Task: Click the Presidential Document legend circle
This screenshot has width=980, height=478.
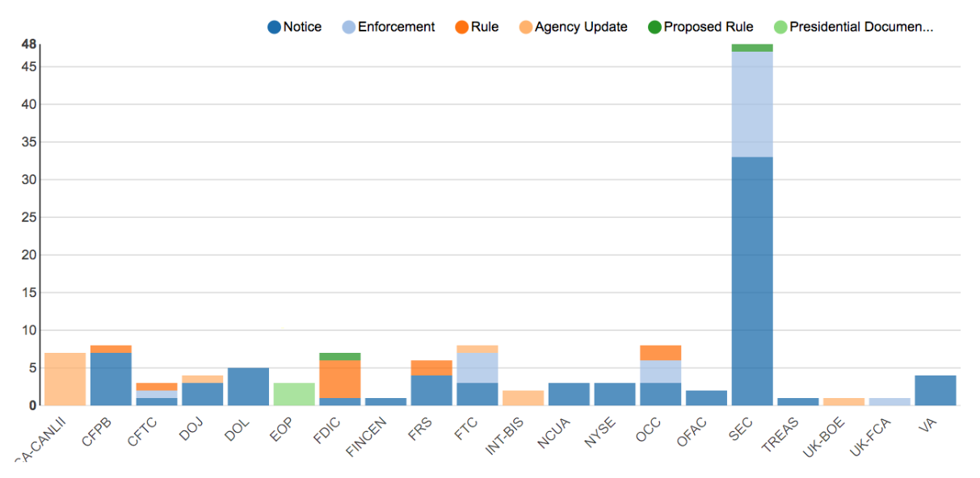Action: click(780, 27)
